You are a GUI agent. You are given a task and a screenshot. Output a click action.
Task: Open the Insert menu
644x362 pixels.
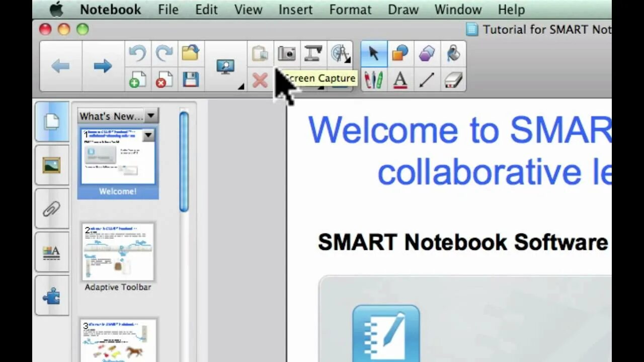[x=296, y=9]
